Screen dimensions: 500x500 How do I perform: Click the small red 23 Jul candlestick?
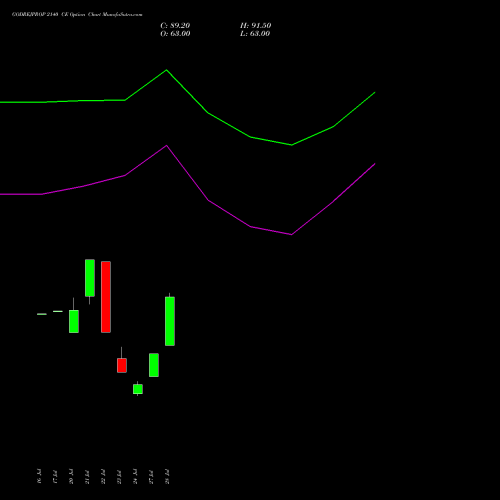coord(122,365)
